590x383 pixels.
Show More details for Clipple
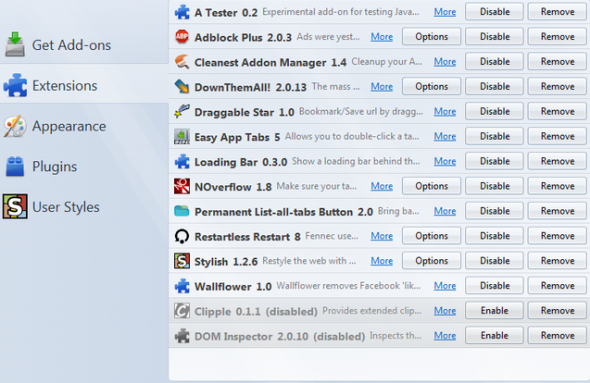[445, 311]
